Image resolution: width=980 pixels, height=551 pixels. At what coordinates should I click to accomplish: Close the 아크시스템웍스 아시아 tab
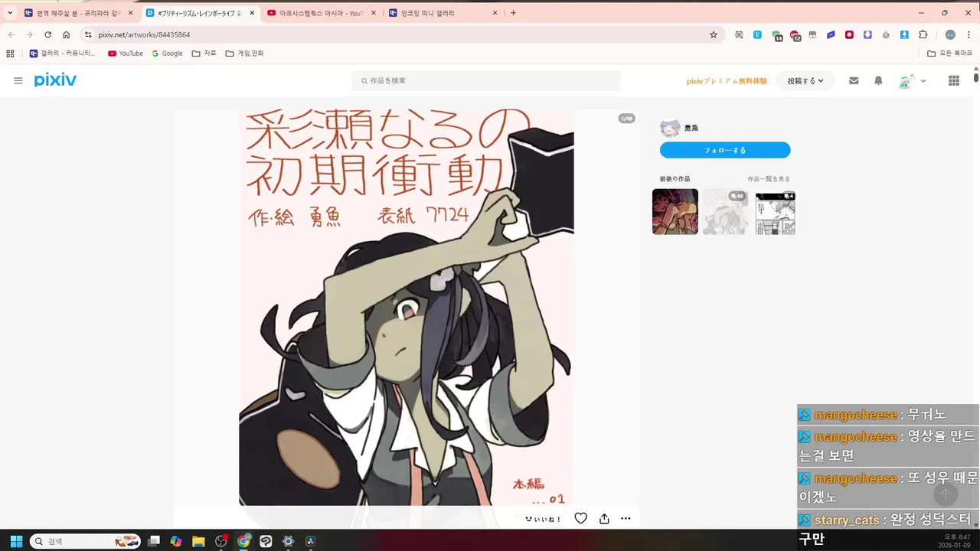373,13
